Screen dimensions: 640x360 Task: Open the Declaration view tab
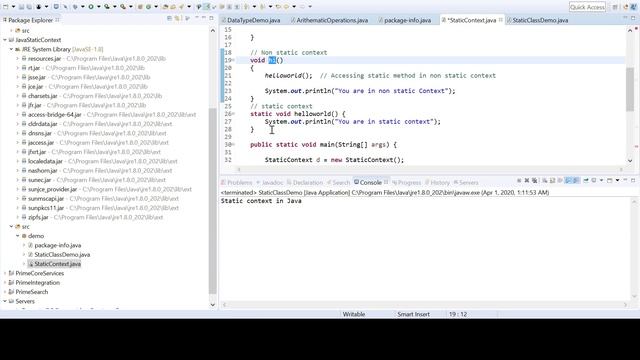304,182
